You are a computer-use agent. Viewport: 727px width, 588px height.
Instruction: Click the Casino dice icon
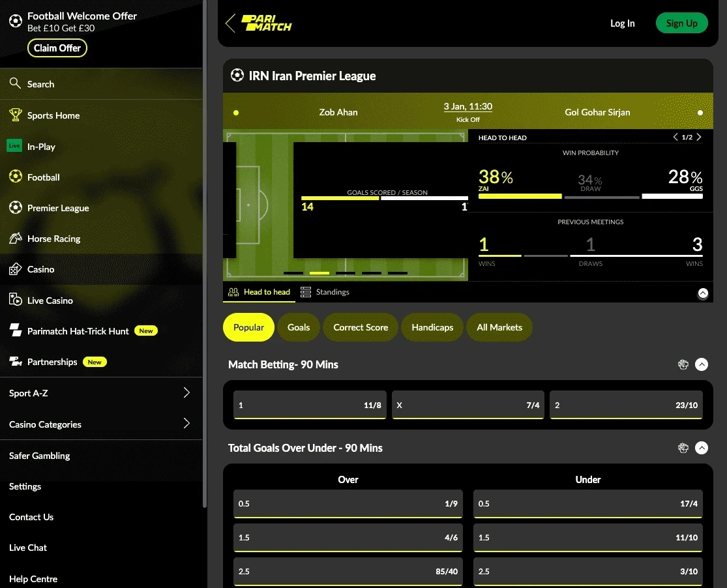[15, 269]
